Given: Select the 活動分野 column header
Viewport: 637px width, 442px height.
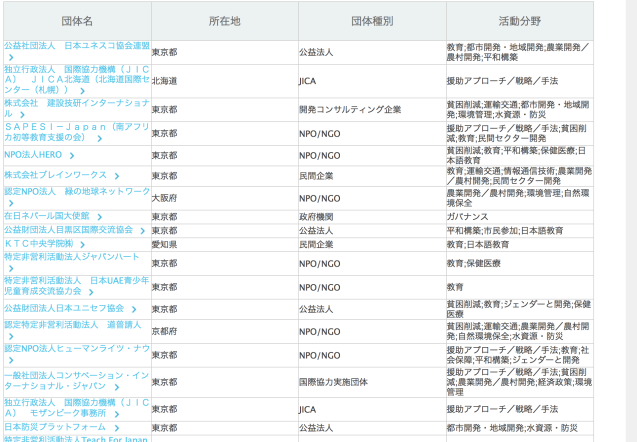Looking at the screenshot, I should 520,21.
